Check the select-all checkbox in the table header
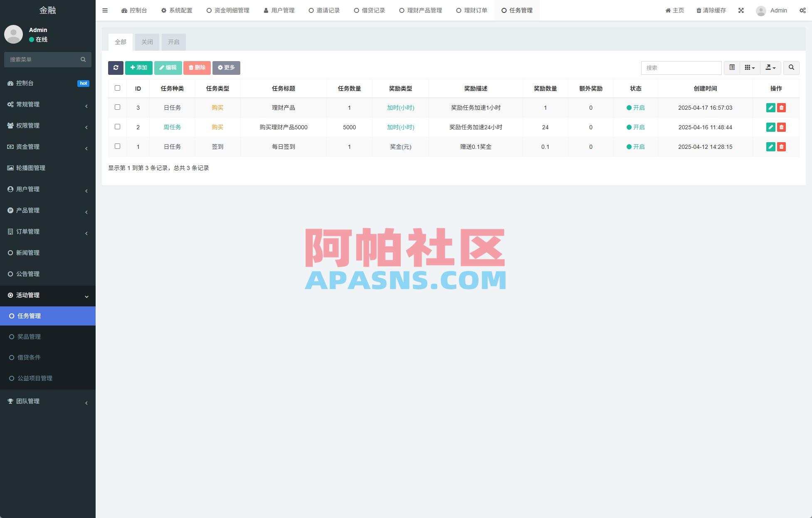Screen dimensions: 812x518 point(117,88)
